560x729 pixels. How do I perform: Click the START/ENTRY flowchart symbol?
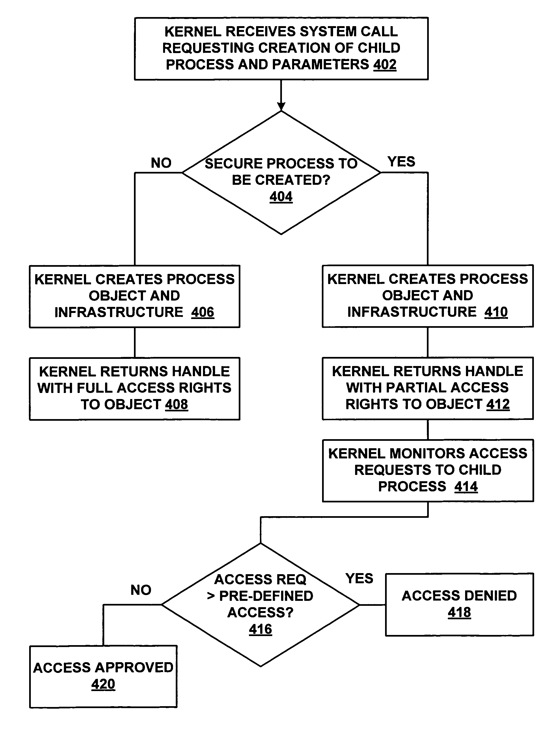click(x=281, y=39)
